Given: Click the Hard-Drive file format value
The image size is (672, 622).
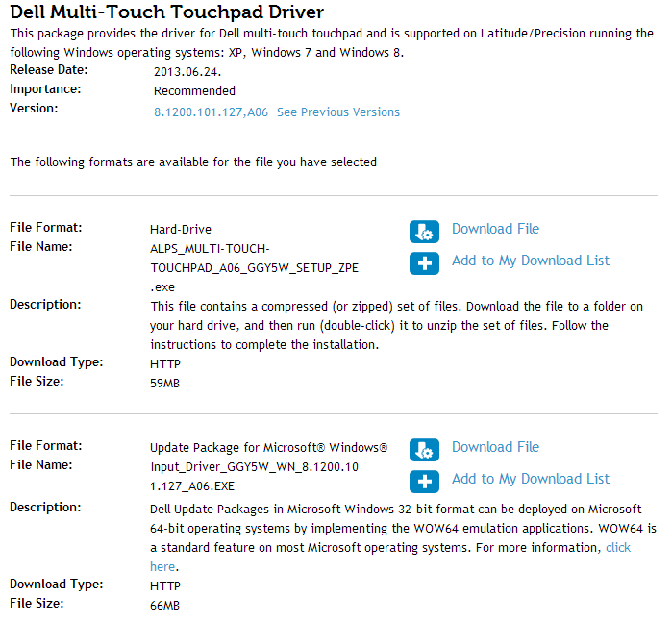Looking at the screenshot, I should click(181, 230).
